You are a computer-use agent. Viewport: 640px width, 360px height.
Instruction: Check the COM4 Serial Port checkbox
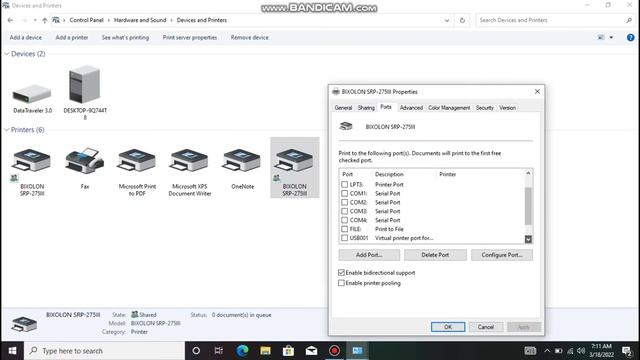(x=344, y=220)
